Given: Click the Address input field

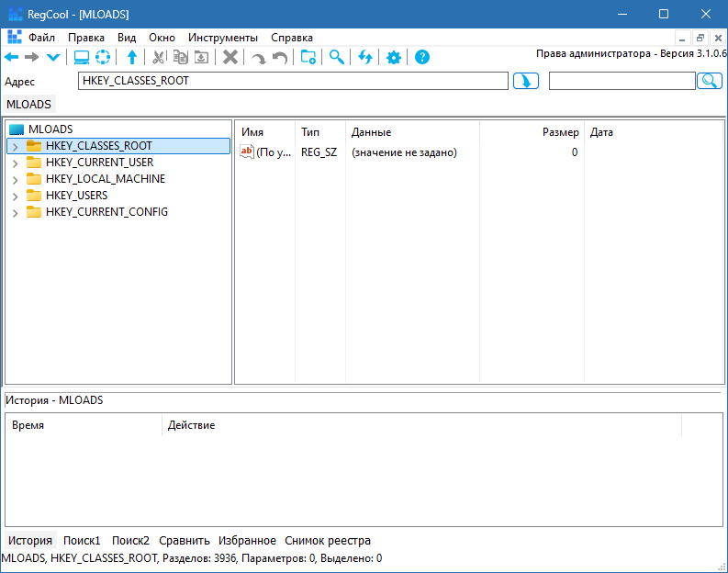Looking at the screenshot, I should coord(293,81).
